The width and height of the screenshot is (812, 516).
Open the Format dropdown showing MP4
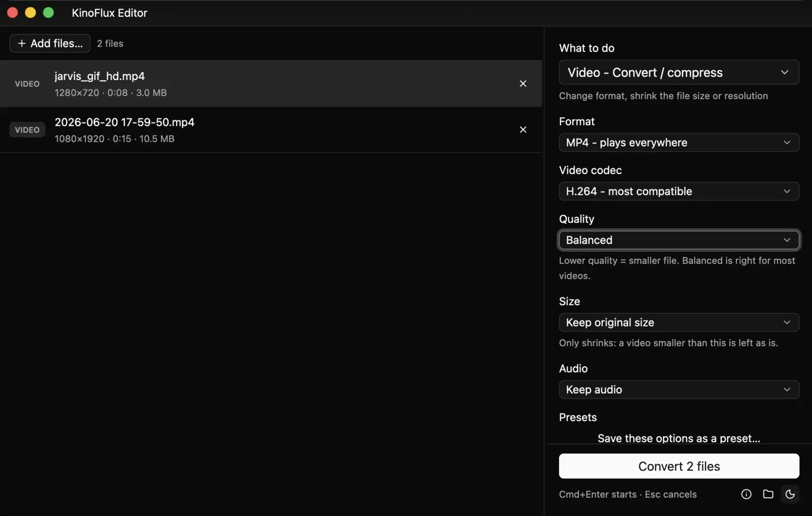(679, 143)
